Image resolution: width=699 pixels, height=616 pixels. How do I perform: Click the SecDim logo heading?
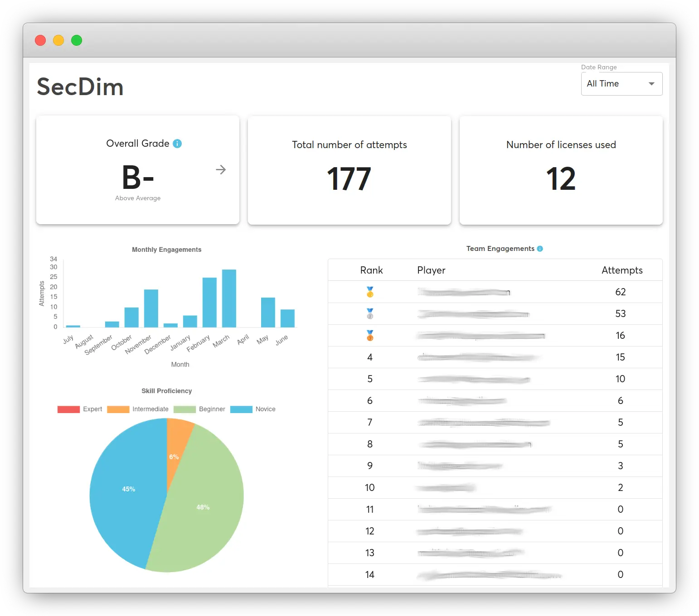(80, 87)
